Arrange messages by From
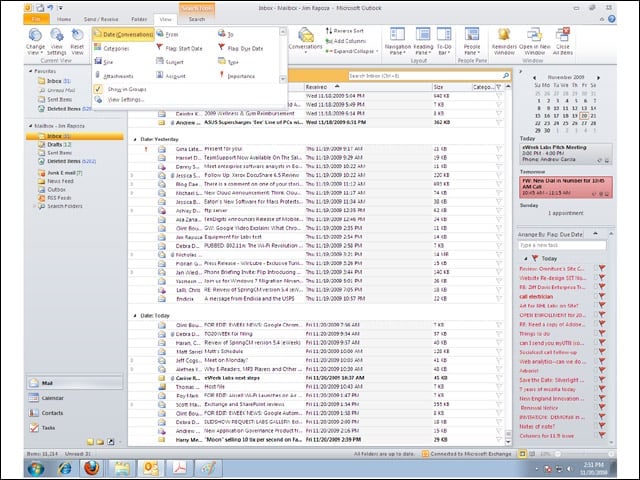 tap(168, 35)
